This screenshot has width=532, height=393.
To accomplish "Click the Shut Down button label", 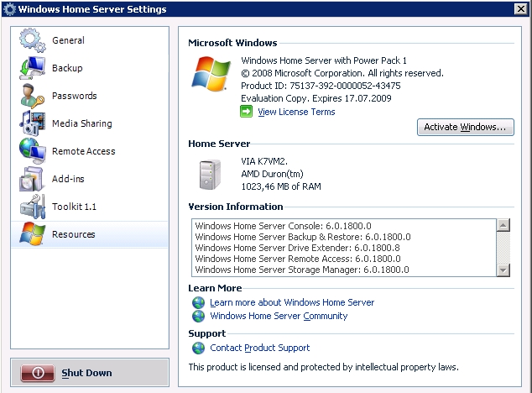I will coord(86,373).
